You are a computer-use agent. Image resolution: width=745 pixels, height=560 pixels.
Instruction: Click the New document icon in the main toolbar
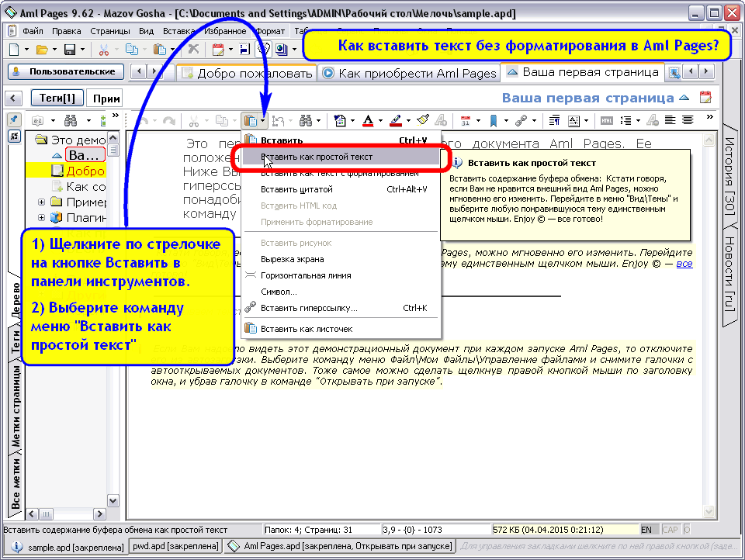coord(14,49)
